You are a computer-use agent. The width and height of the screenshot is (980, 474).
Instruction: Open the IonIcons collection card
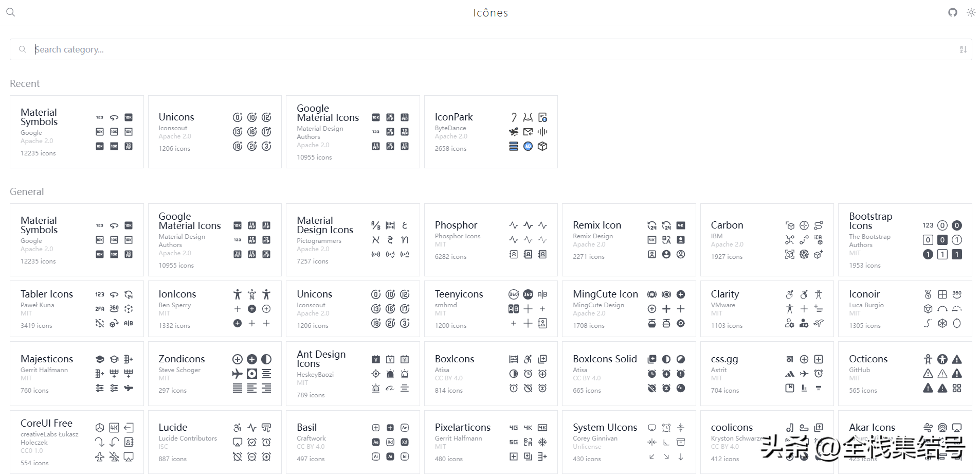pos(215,309)
